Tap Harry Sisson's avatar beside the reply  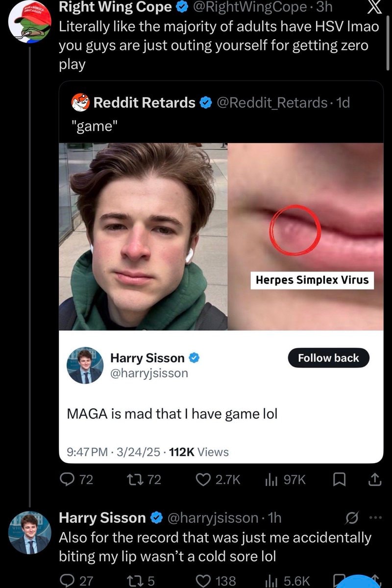pyautogui.click(x=30, y=533)
